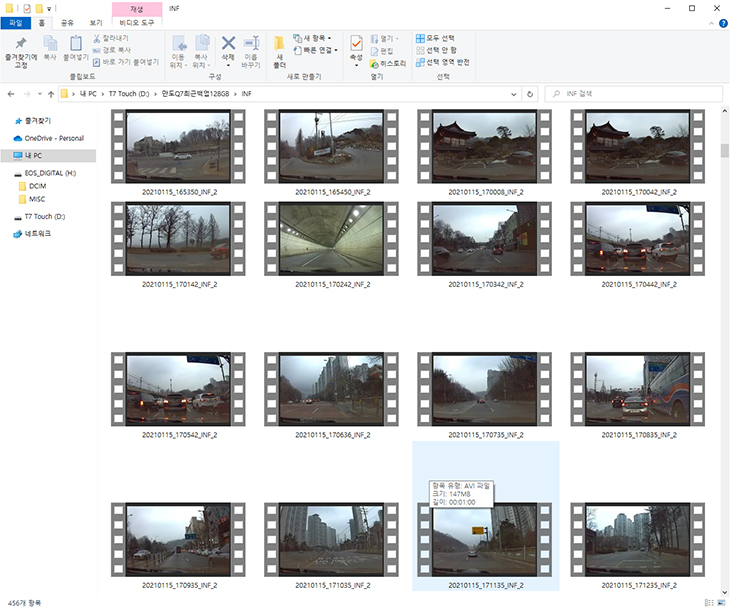The height and width of the screenshot is (610, 730).
Task: Click the Forward navigation arrow
Action: (27, 94)
